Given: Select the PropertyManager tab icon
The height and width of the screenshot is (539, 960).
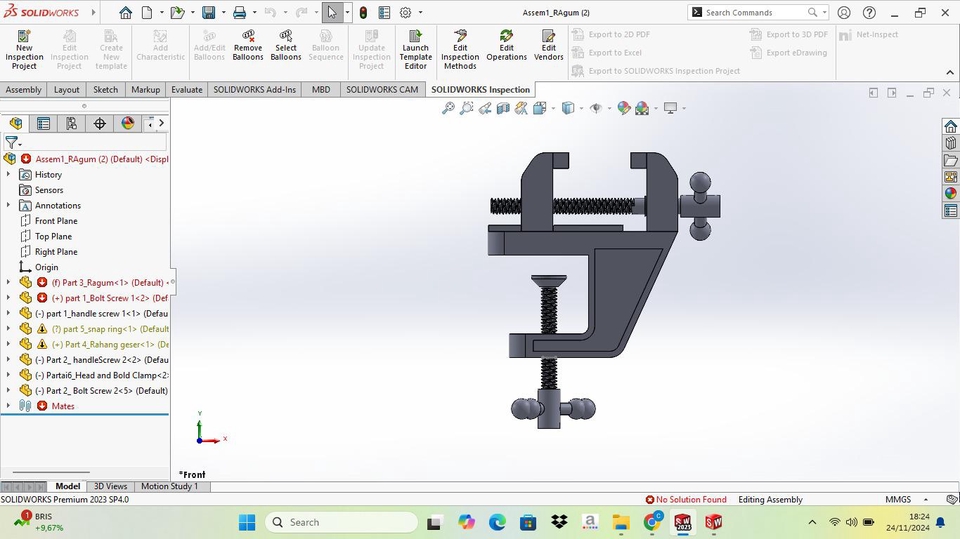Looking at the screenshot, I should (x=43, y=123).
